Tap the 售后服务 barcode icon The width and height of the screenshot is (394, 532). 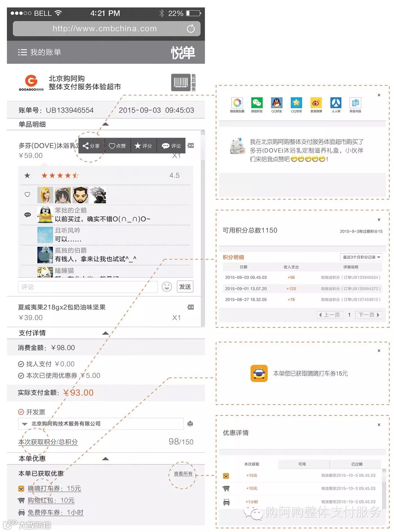pyautogui.click(x=181, y=82)
